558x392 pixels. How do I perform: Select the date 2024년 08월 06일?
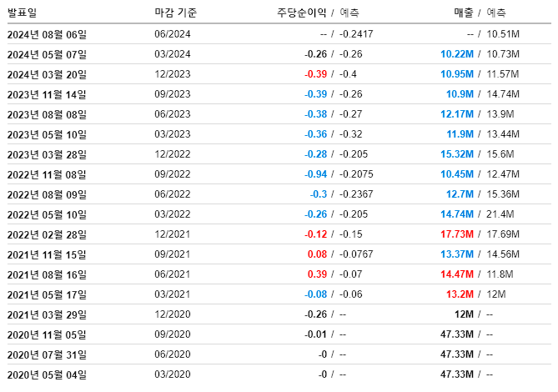click(x=47, y=34)
